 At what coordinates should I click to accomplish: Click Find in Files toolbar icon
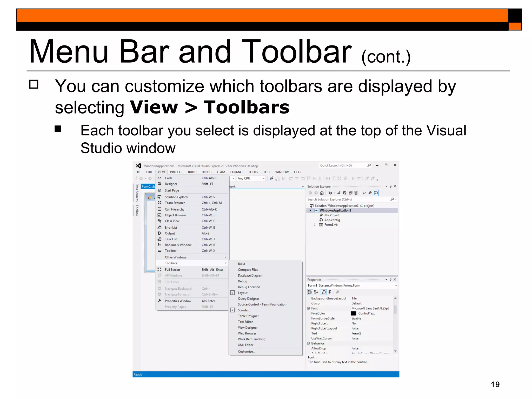(271, 178)
